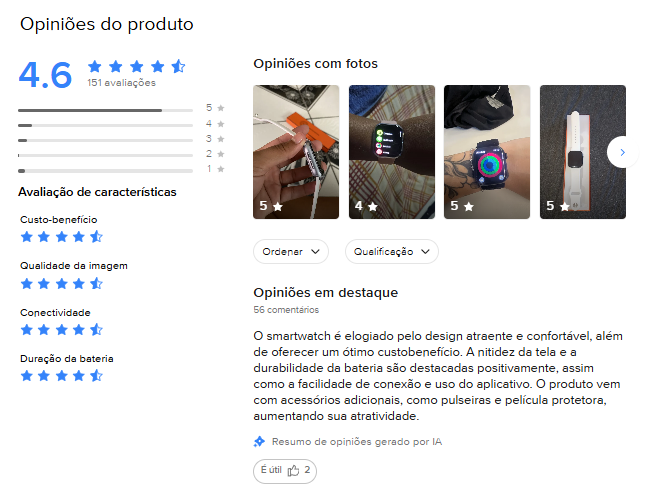The image size is (645, 501).
Task: Click the Duração da bateria star rating
Action: pyautogui.click(x=62, y=376)
